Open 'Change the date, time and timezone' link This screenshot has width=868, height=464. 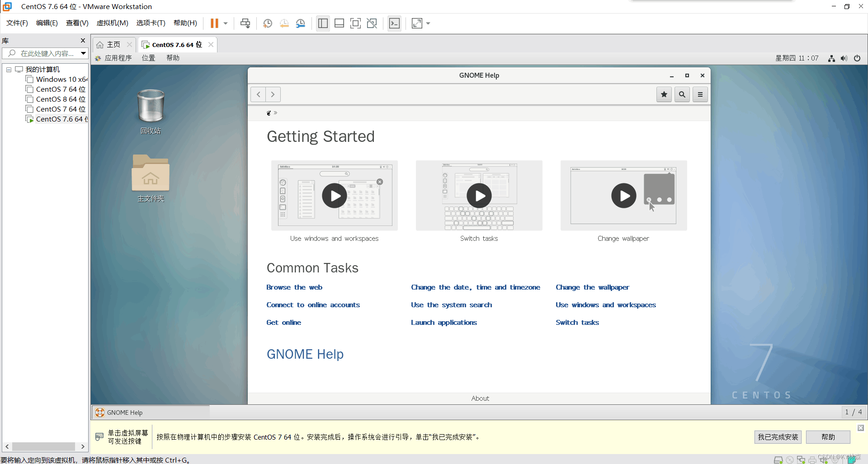pyautogui.click(x=476, y=287)
